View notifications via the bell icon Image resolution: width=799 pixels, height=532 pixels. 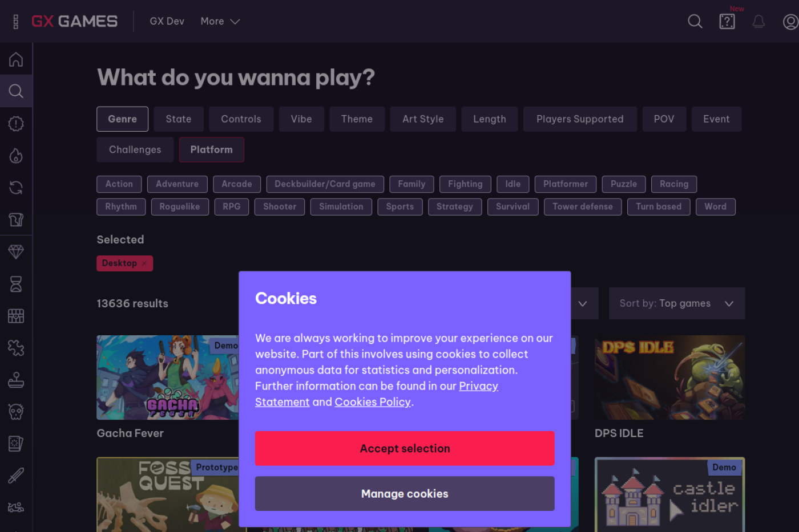[x=758, y=22]
